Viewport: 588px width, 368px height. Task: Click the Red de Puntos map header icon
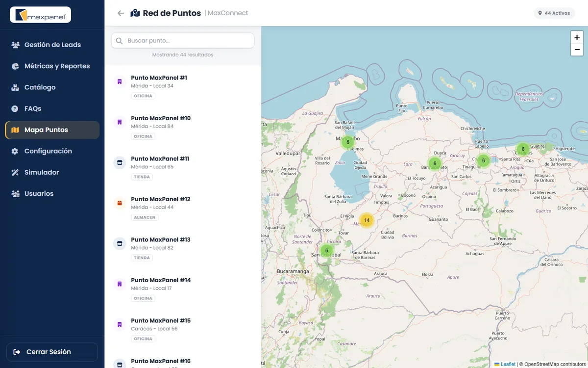click(x=135, y=13)
